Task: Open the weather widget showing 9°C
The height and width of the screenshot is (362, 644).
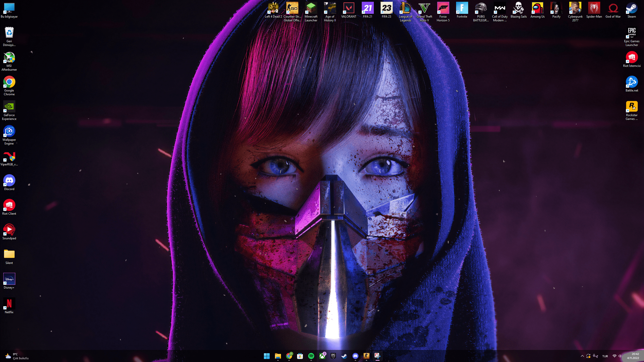Action: pyautogui.click(x=17, y=356)
